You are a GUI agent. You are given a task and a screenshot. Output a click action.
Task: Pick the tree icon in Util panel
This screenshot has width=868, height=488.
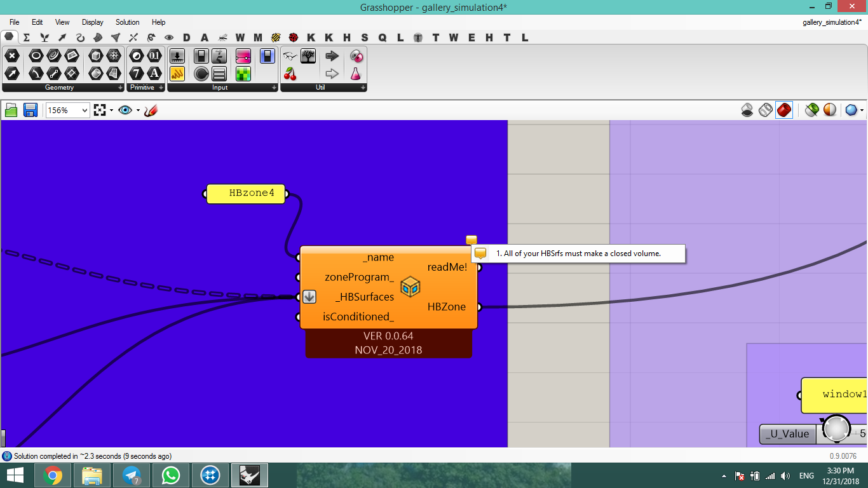308,56
